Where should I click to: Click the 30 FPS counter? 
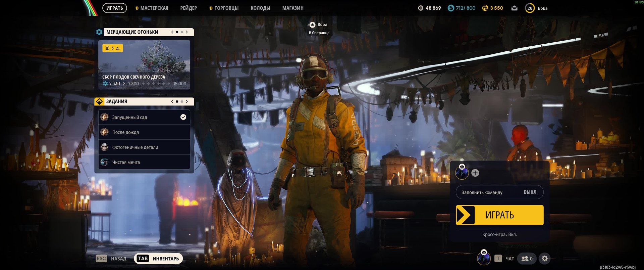pos(639,2)
